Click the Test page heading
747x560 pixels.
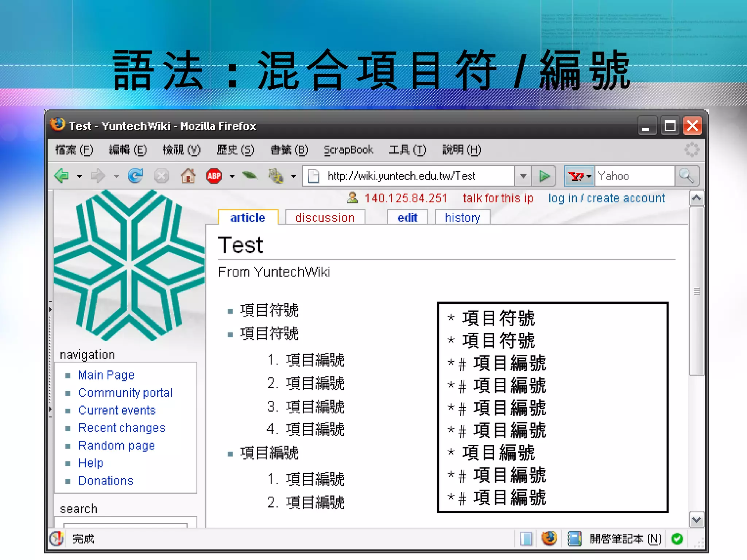pos(240,245)
